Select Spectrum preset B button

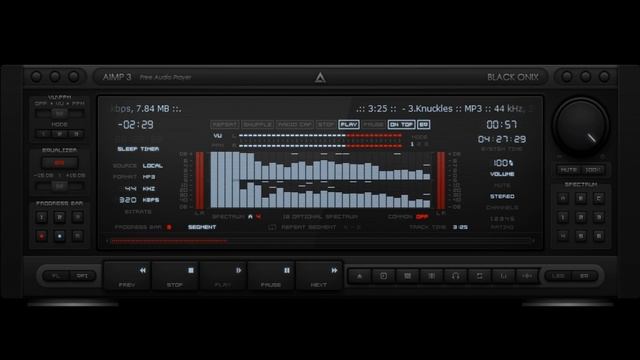point(581,198)
